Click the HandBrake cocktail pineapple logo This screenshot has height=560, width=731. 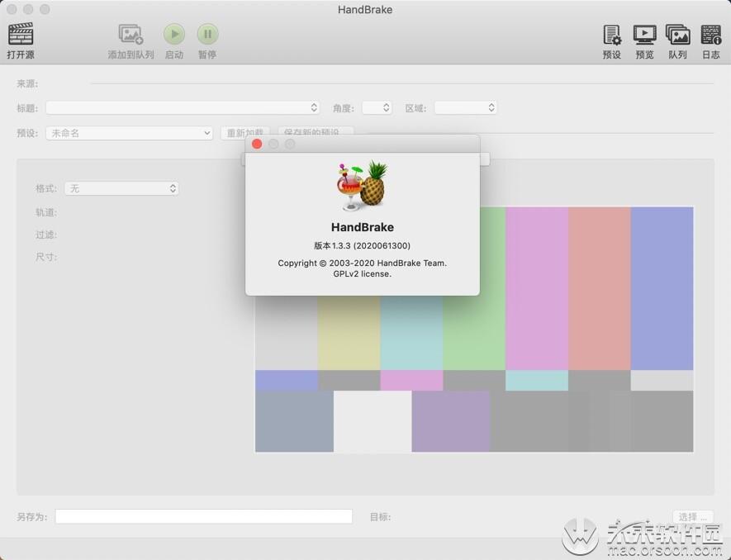click(x=363, y=185)
